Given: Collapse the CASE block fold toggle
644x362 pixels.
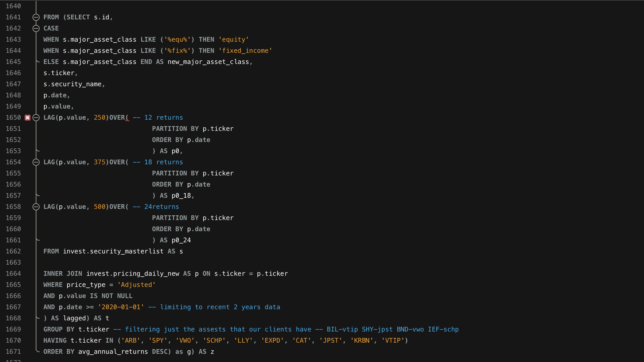Looking at the screenshot, I should point(36,28).
